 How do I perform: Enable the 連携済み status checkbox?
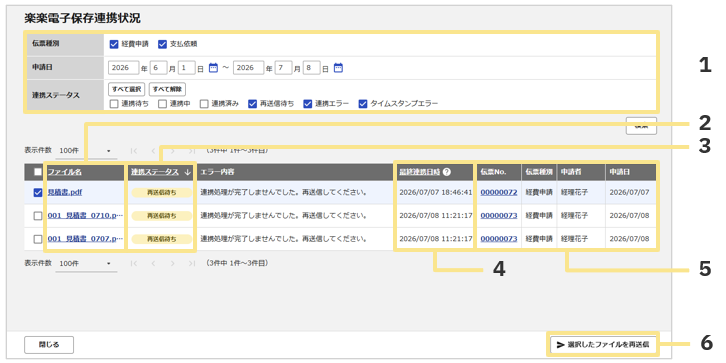click(204, 104)
